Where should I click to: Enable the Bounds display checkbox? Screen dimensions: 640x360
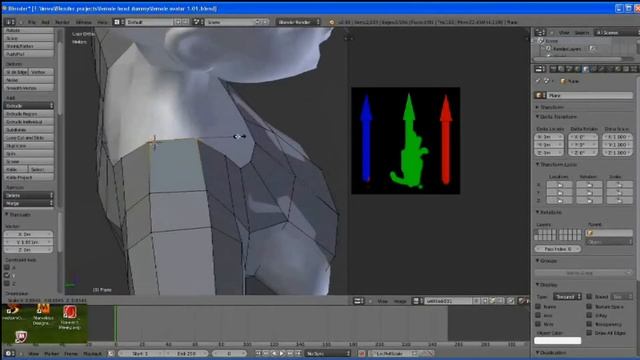(x=589, y=296)
